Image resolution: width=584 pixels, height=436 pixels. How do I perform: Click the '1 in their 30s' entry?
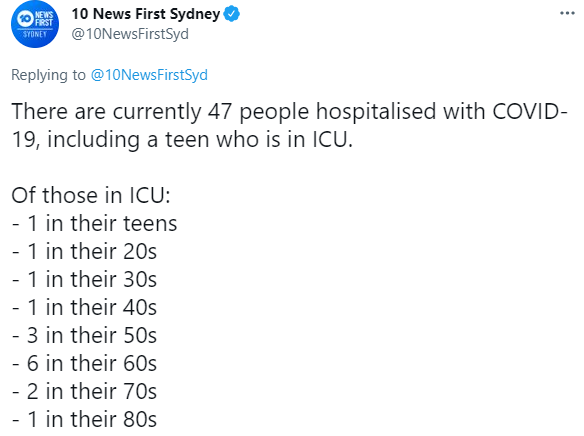[x=85, y=279]
